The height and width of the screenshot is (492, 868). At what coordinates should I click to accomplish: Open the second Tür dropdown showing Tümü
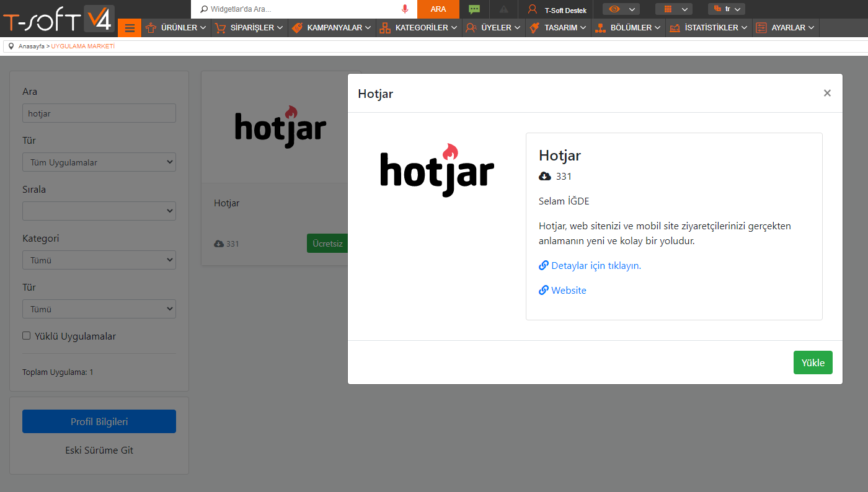[x=99, y=309]
